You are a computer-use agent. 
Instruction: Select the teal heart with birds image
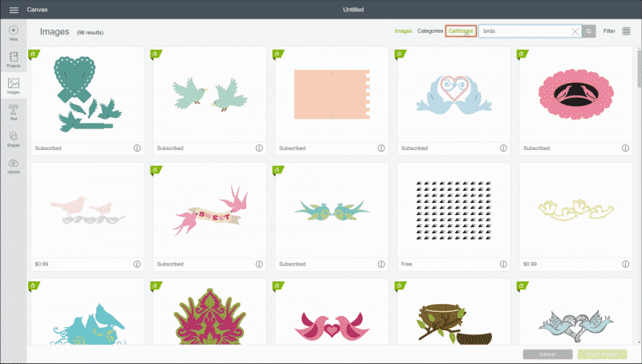pos(87,94)
